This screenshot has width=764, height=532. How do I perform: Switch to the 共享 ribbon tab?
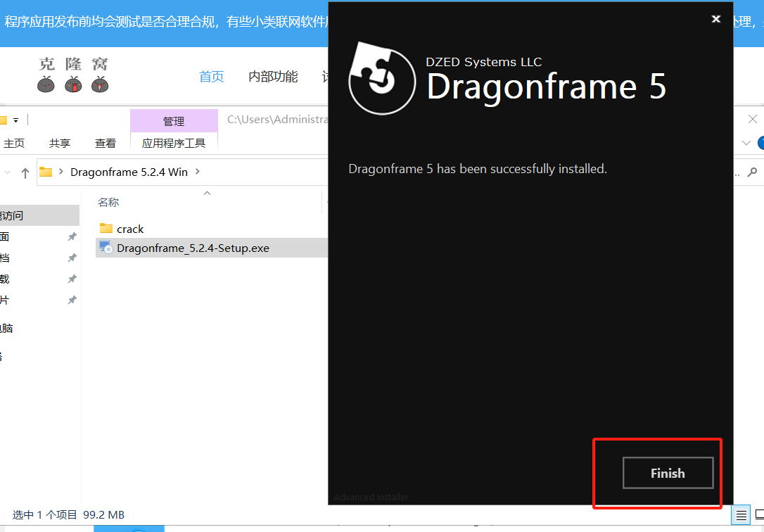59,144
